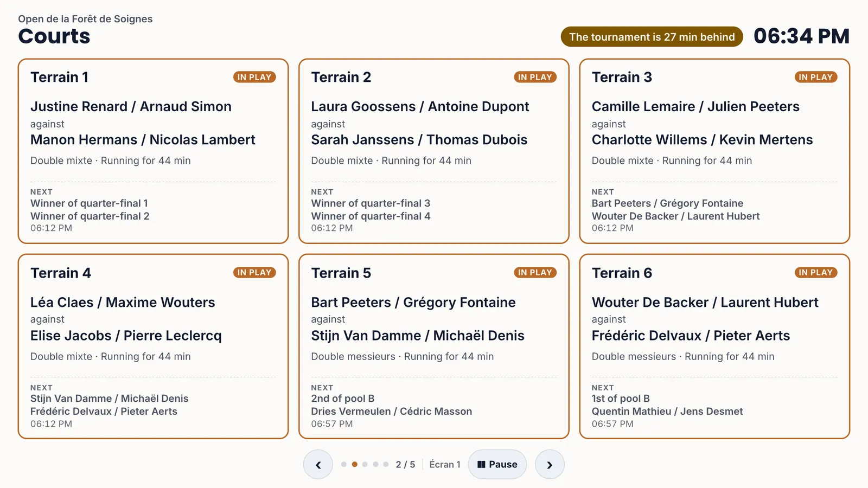
Task: Click next entry 1st of pool B
Action: point(621,399)
